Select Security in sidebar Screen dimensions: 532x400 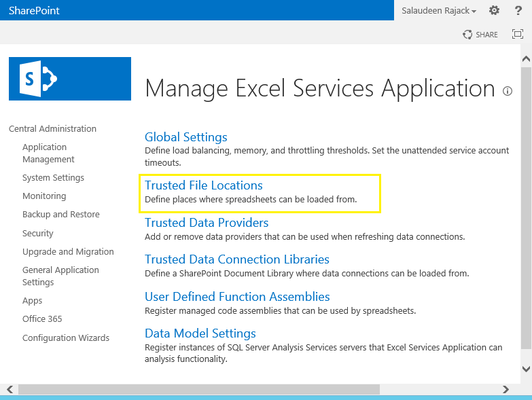[38, 233]
